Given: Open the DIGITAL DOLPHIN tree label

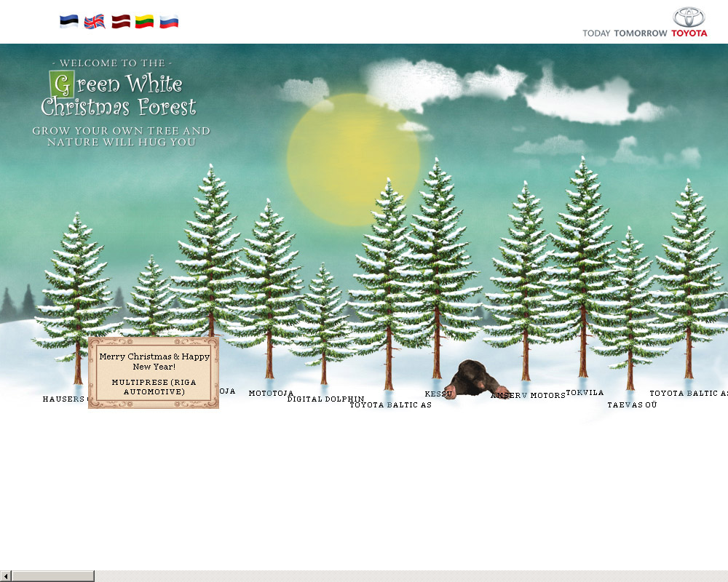Looking at the screenshot, I should 325,399.
